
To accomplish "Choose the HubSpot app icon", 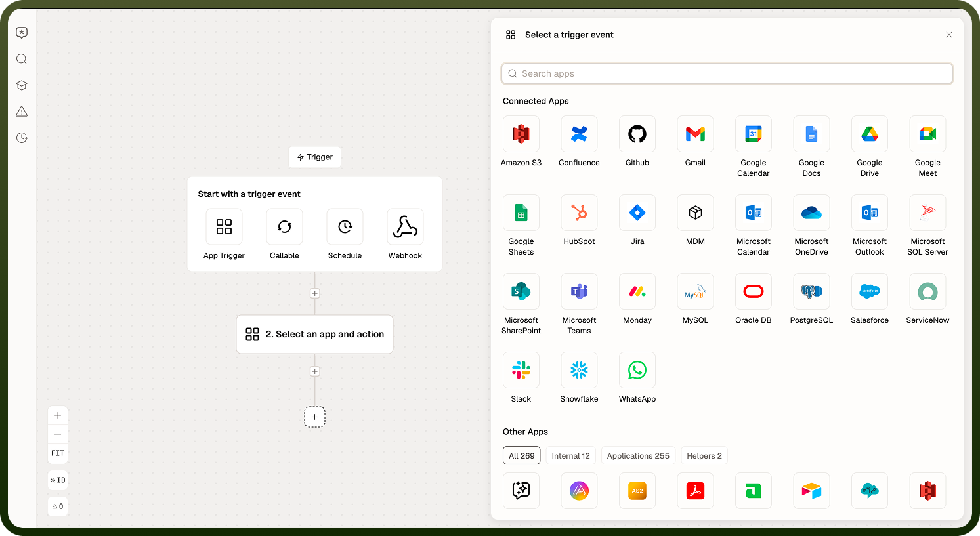I will 579,213.
